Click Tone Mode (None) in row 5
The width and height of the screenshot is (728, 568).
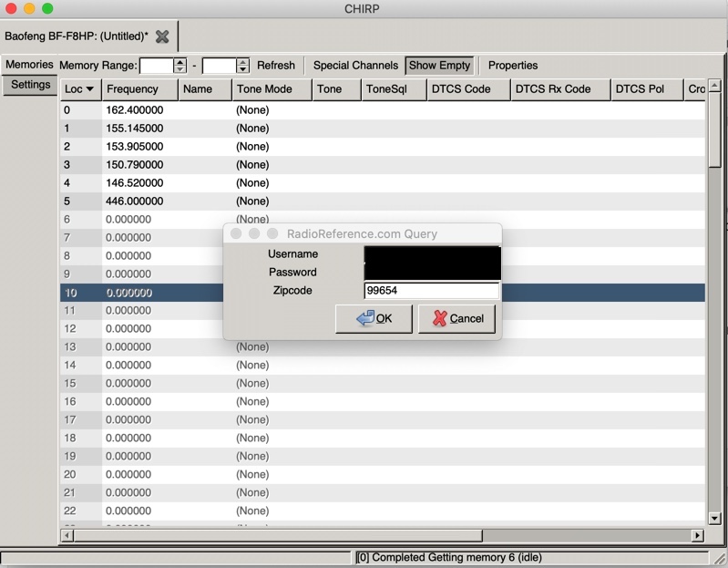tap(252, 201)
